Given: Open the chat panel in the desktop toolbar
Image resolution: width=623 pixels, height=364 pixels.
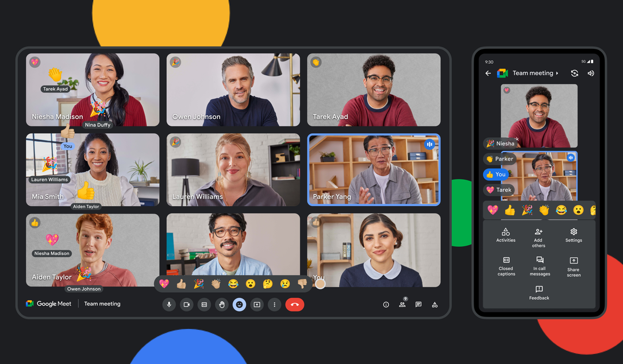Looking at the screenshot, I should [x=418, y=304].
